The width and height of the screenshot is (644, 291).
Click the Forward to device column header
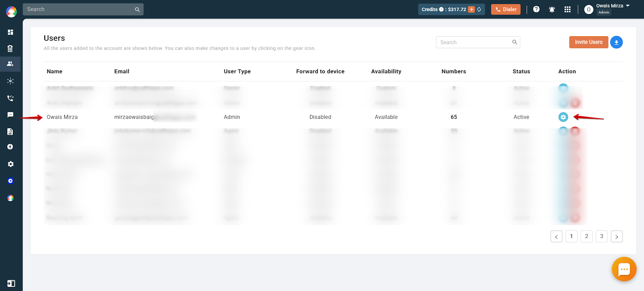click(x=320, y=72)
